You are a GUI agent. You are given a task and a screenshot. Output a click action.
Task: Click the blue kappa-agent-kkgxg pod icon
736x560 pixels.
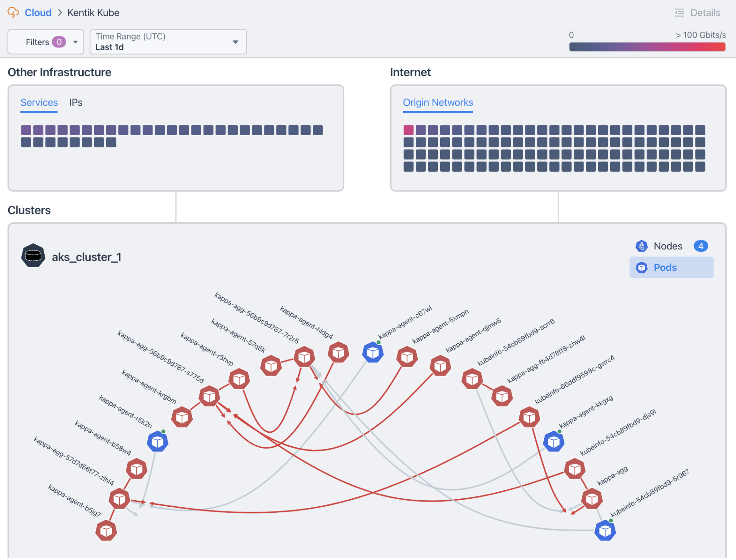click(x=554, y=442)
